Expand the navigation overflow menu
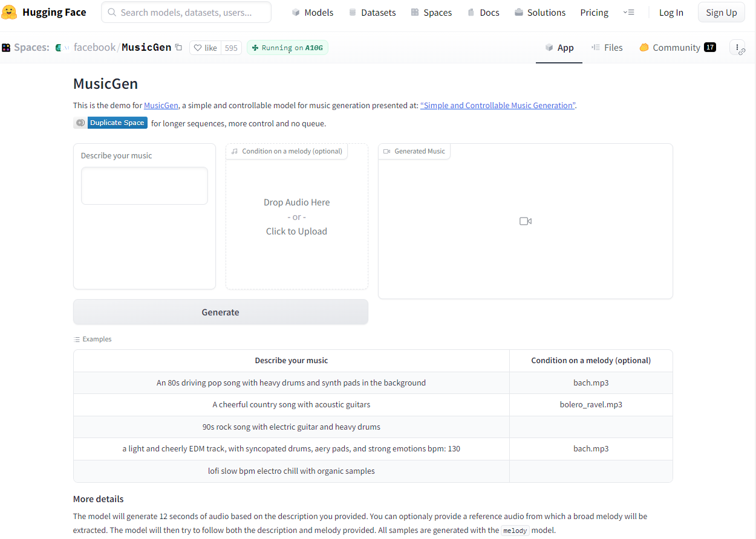Image resolution: width=756 pixels, height=539 pixels. 628,12
